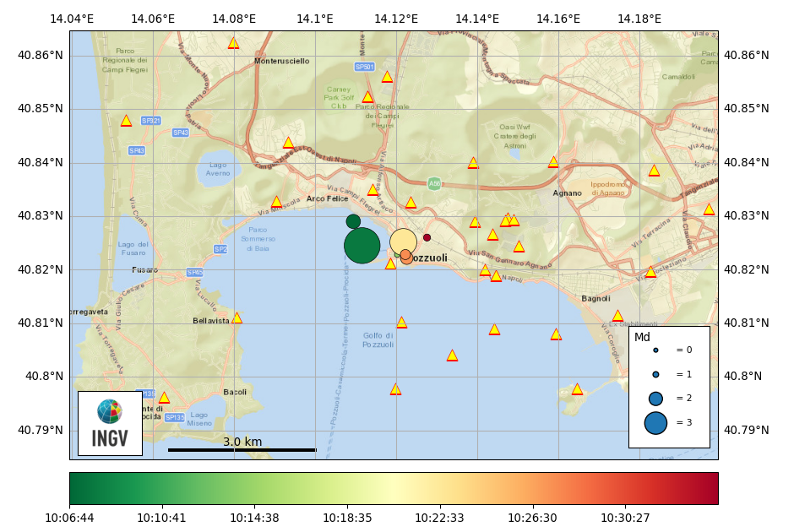Viewport: 794px width, 532px height.
Task: Click the Md = 2 legend circle
Action: click(655, 399)
